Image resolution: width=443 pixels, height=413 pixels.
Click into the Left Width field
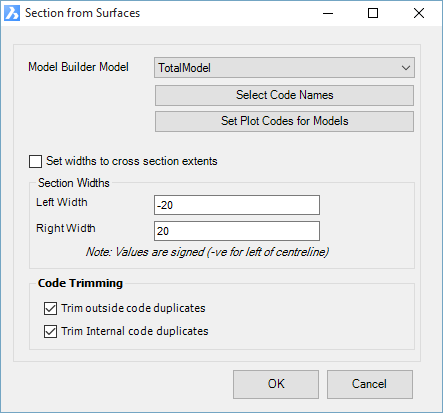(237, 205)
